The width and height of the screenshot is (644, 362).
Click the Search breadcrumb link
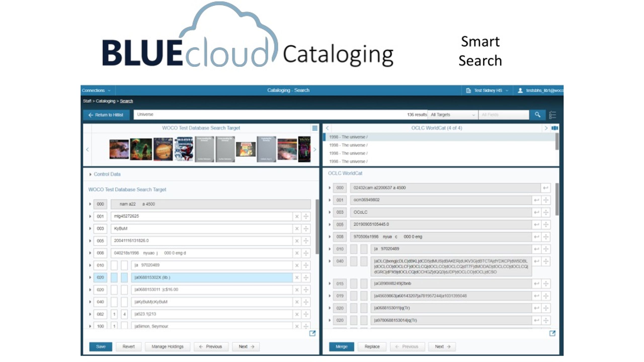click(126, 101)
